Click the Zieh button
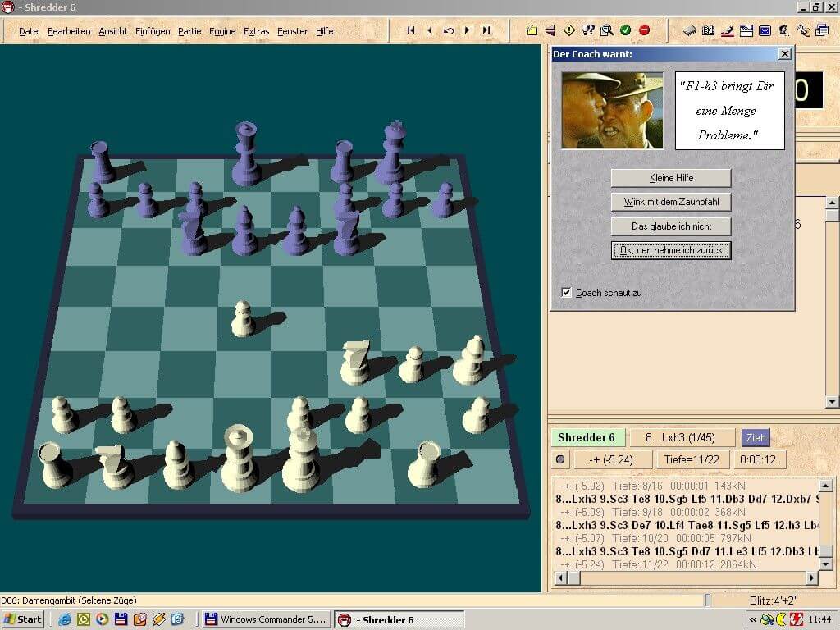Image resolution: width=840 pixels, height=630 pixels. [x=756, y=438]
